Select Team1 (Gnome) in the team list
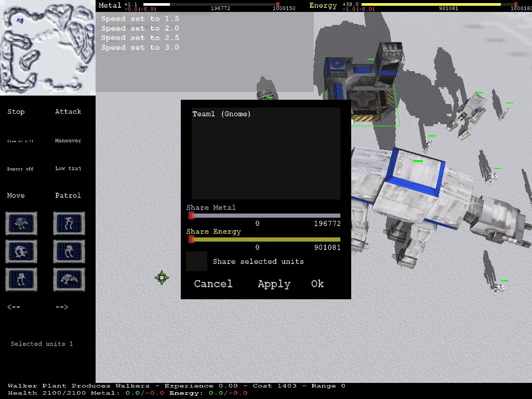Viewport: 532px width, 399px height. click(x=221, y=114)
